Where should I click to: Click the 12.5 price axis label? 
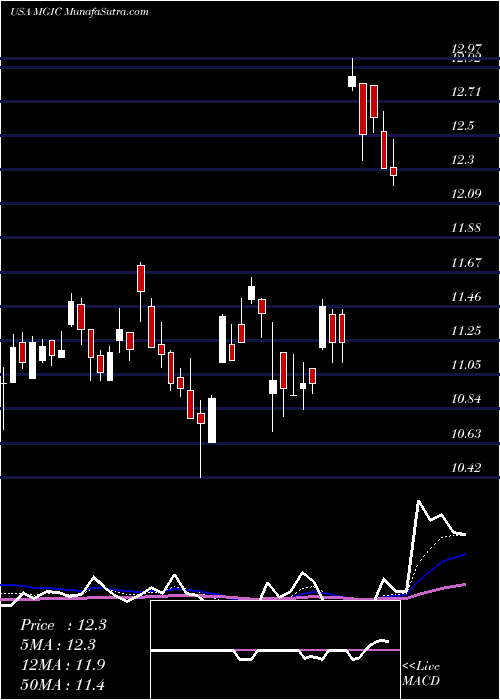click(x=462, y=126)
